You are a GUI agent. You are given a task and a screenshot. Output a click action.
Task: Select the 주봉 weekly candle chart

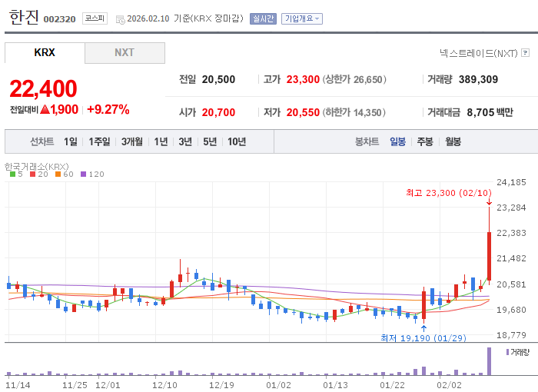click(425, 141)
